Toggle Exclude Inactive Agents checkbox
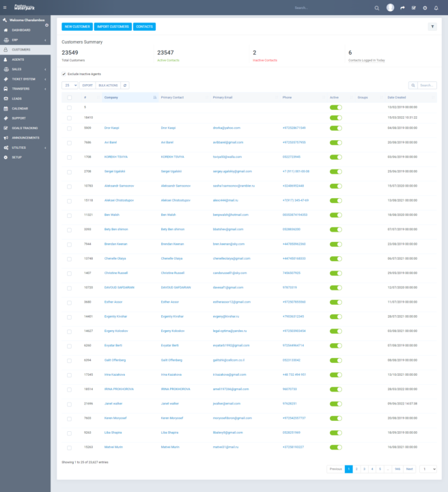 [64, 74]
